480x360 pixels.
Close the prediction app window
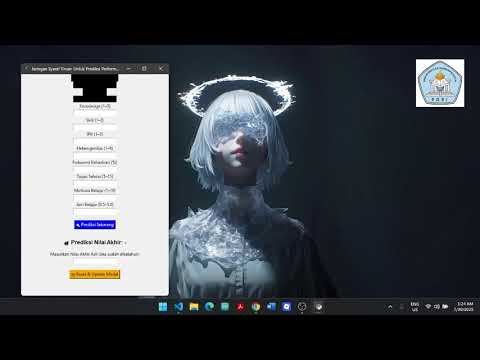(x=161, y=69)
